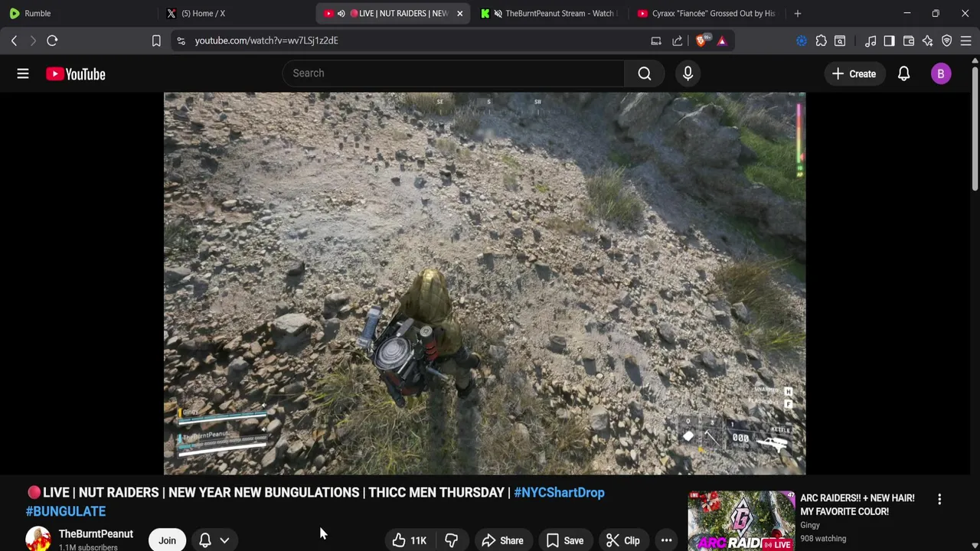Open a new browser tab
Image resolution: width=980 pixels, height=551 pixels.
(797, 13)
